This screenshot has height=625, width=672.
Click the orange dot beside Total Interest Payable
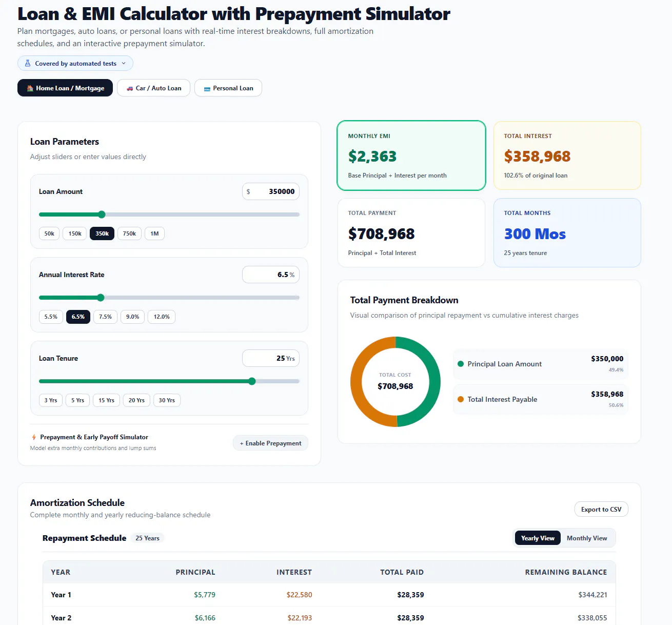461,399
